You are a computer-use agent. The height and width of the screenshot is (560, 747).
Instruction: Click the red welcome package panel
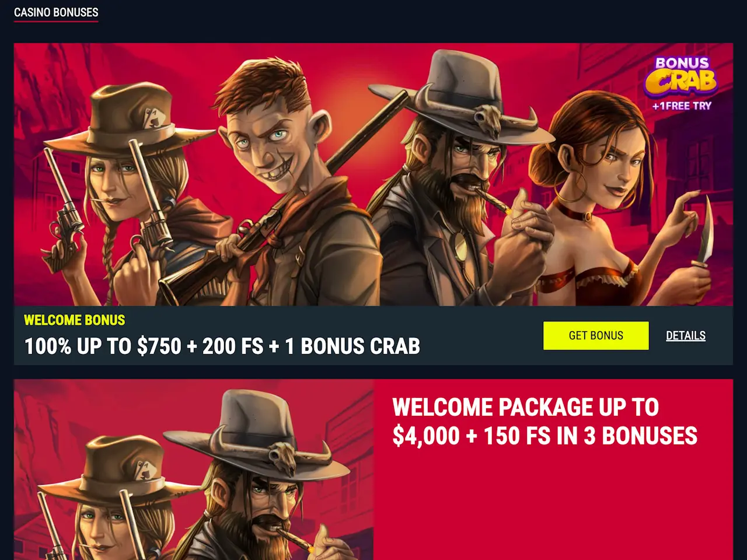tap(553, 470)
